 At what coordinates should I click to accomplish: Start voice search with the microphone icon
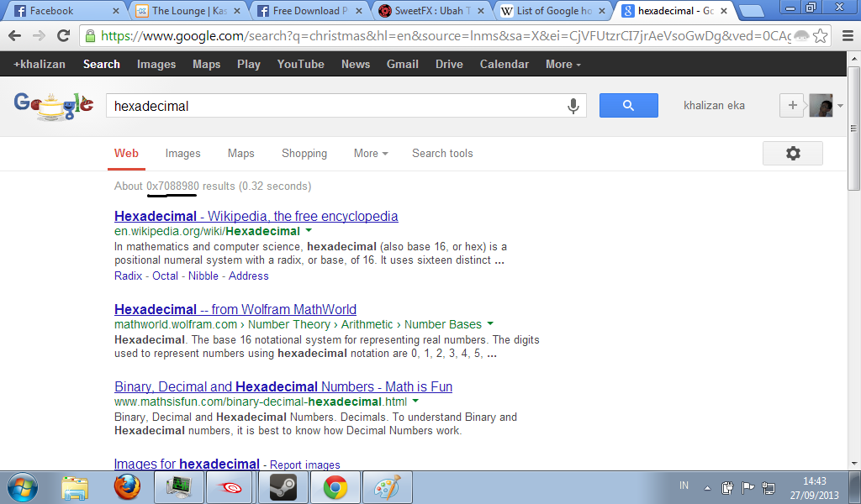[573, 106]
